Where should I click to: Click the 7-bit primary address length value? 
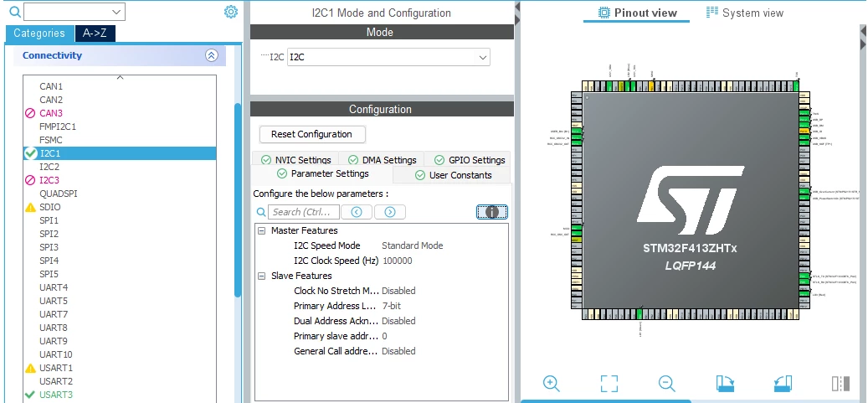tap(392, 306)
